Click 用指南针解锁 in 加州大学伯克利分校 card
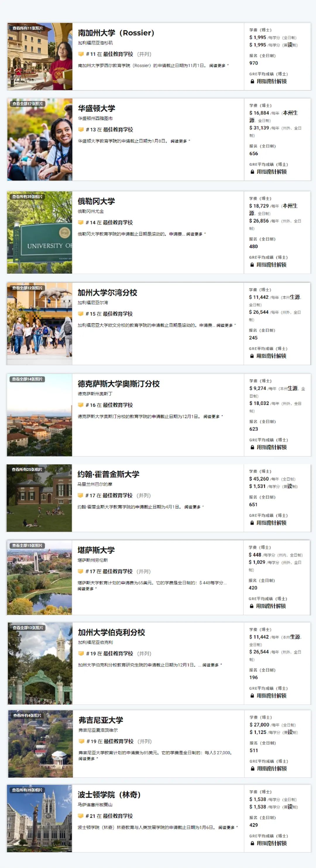316x868 pixels. click(x=272, y=695)
